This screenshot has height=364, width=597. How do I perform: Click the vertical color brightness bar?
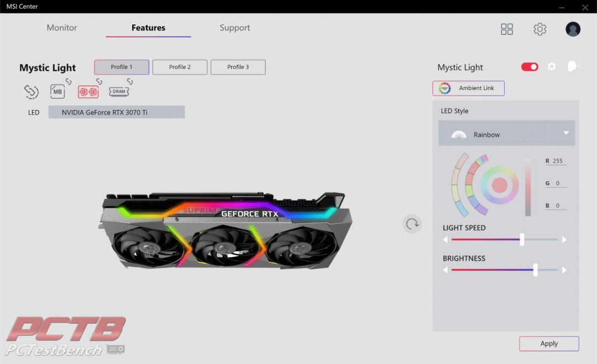point(528,187)
